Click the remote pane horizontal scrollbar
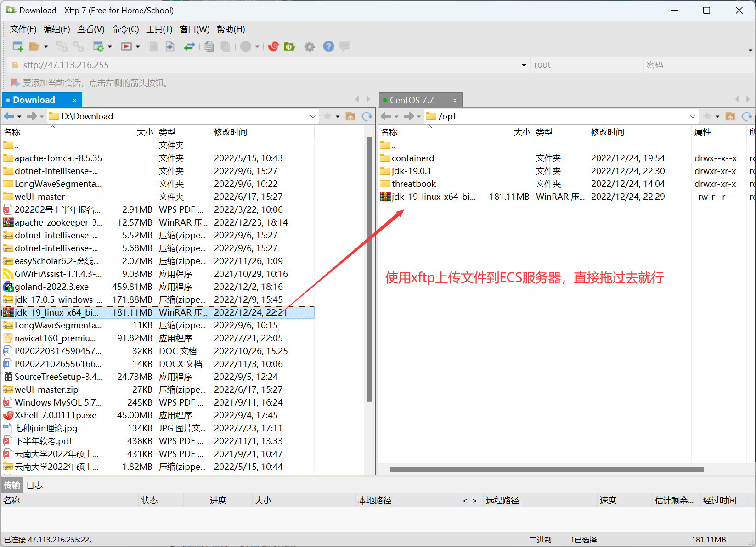The image size is (756, 547). [547, 469]
